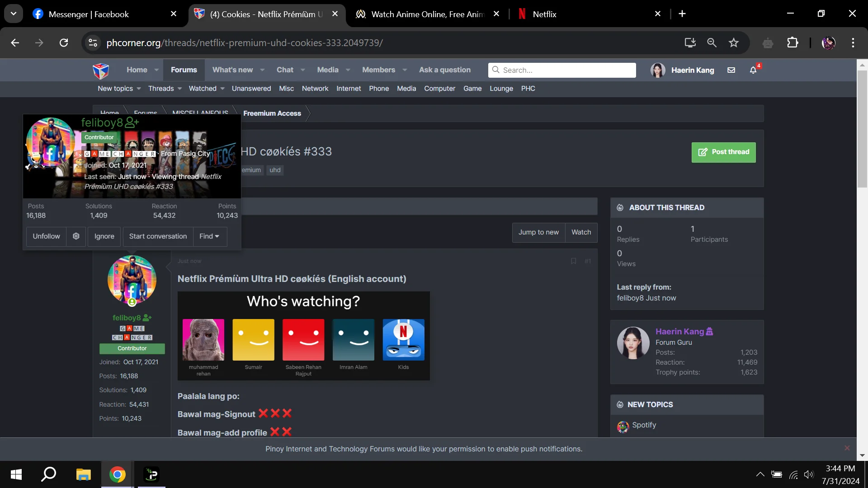Open the alerts bell icon
This screenshot has width=868, height=488.
pyautogui.click(x=753, y=70)
